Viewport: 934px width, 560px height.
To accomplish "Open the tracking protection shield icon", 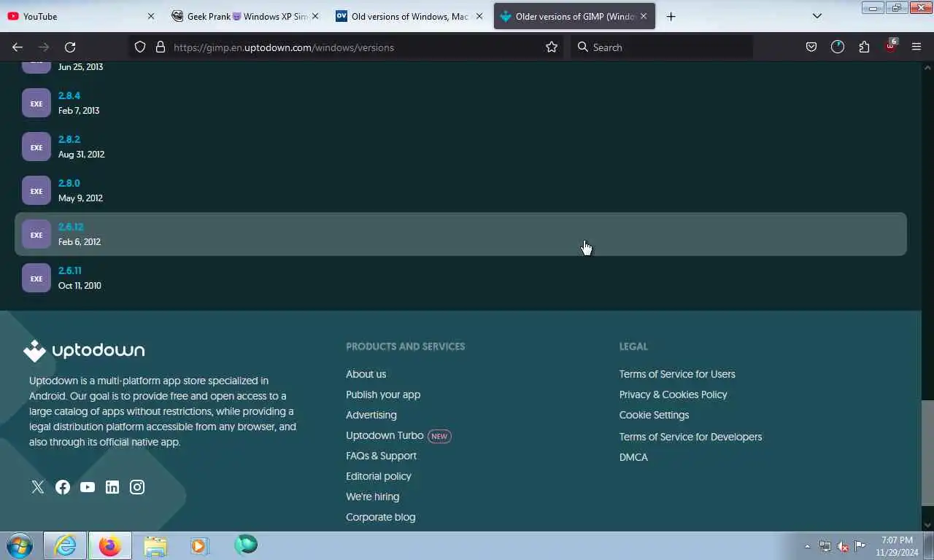I will 140,47.
